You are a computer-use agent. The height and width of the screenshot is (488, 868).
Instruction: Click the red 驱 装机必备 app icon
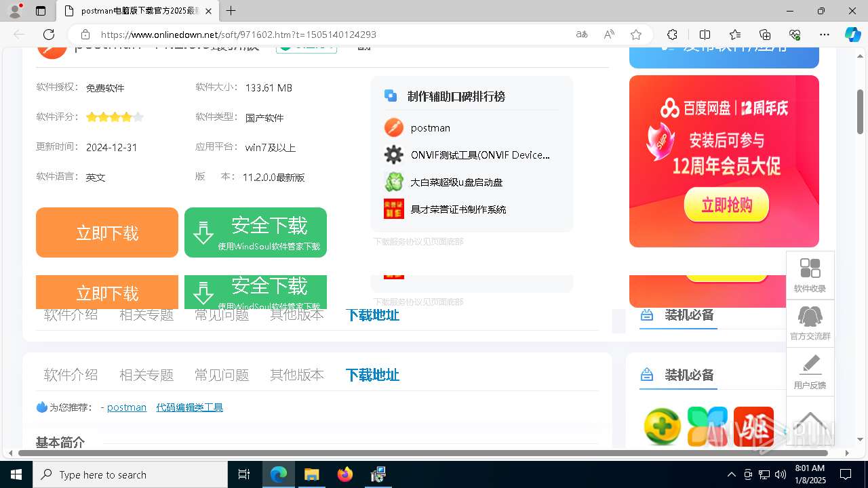pos(754,426)
